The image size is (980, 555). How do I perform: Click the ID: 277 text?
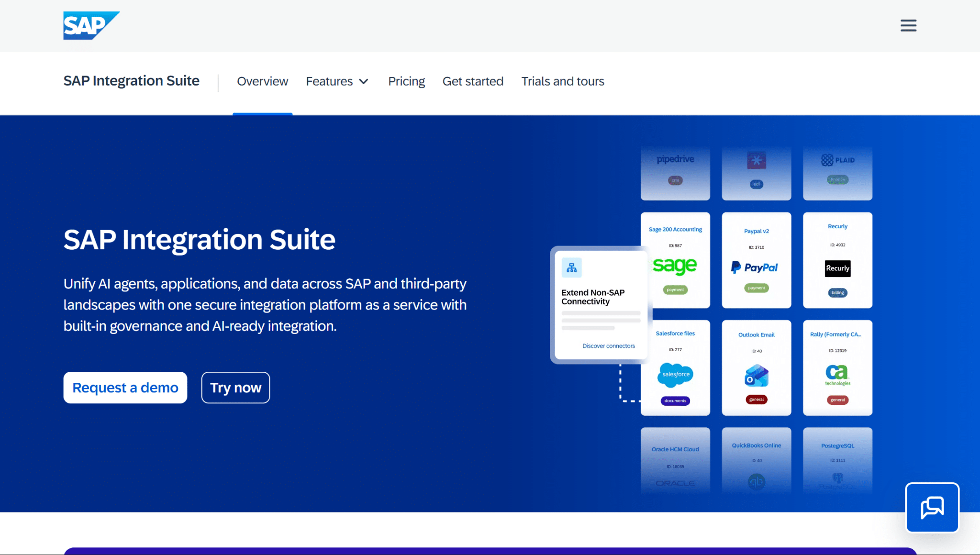point(675,350)
